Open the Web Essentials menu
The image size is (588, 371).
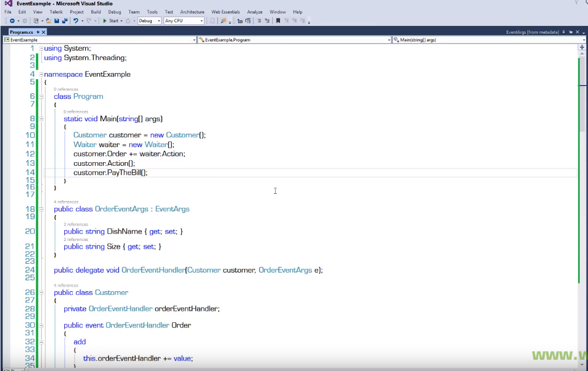pyautogui.click(x=225, y=12)
